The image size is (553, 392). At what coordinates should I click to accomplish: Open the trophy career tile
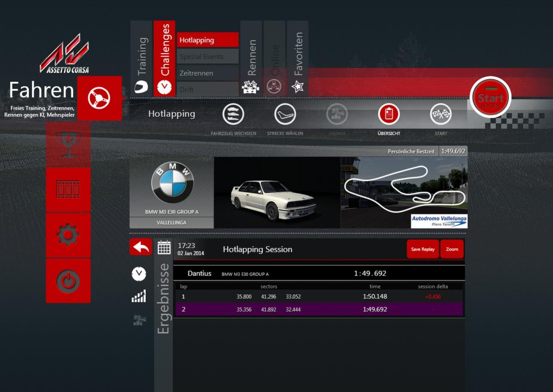pos(68,144)
